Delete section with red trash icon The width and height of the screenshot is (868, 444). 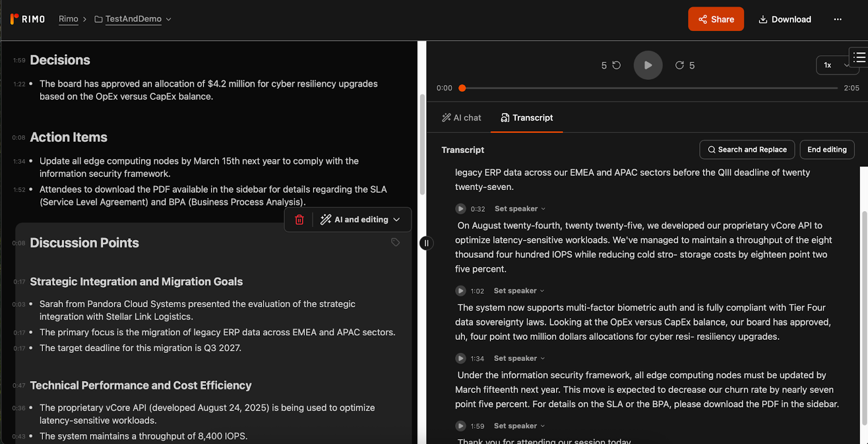299,220
